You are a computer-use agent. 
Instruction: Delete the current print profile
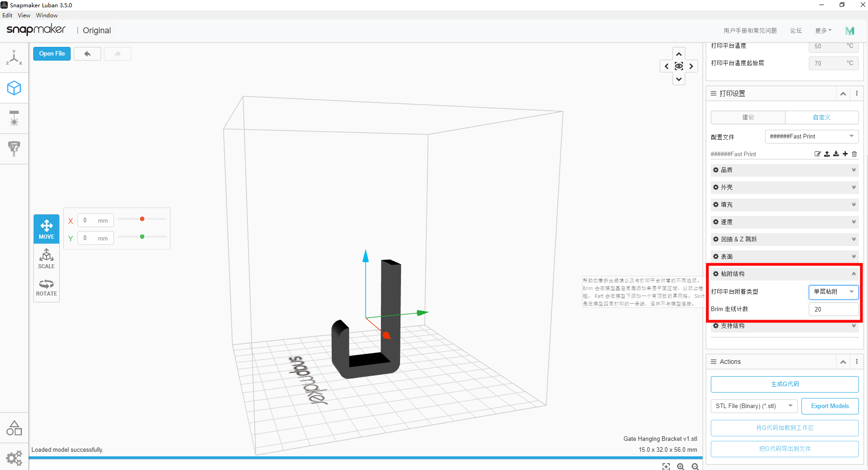coord(854,154)
